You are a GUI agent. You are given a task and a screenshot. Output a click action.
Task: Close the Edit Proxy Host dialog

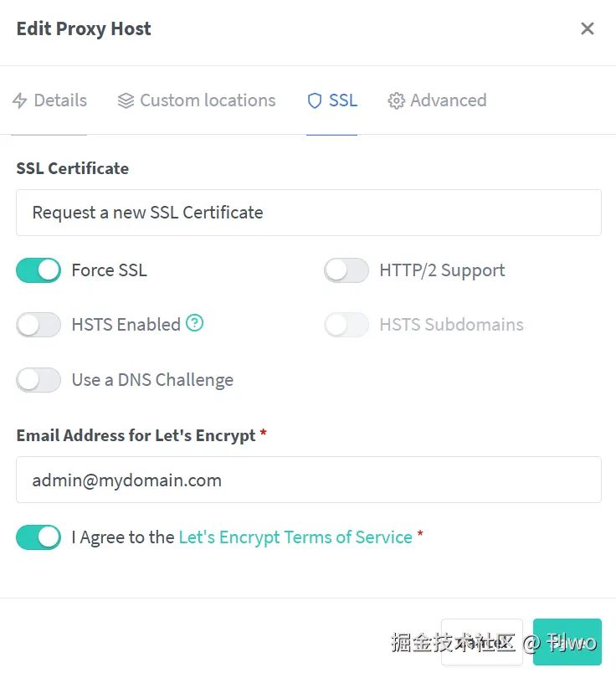pos(588,29)
